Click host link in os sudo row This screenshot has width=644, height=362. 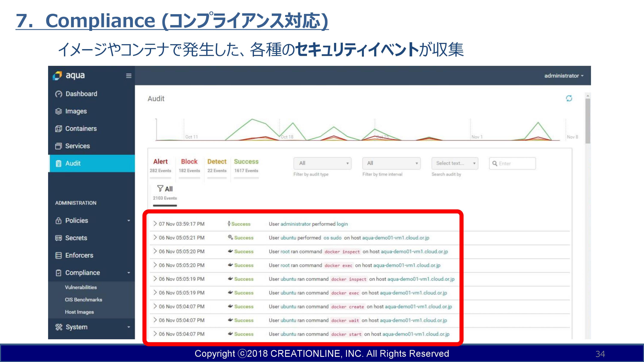pyautogui.click(x=396, y=238)
